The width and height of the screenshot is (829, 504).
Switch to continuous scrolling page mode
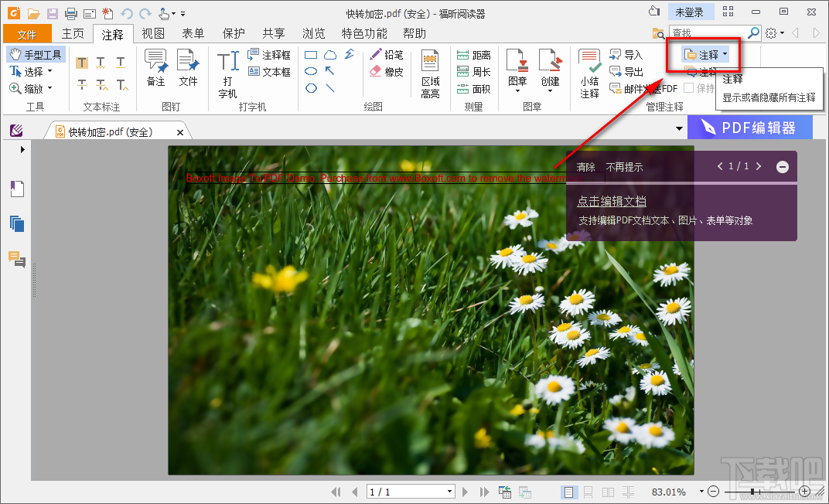click(588, 492)
